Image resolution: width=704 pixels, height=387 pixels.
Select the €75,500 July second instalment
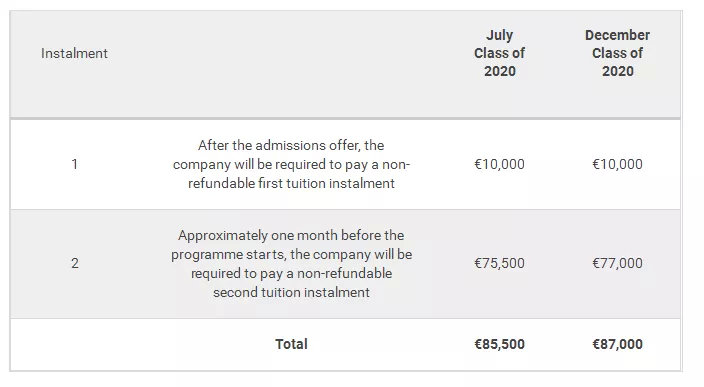click(x=499, y=263)
